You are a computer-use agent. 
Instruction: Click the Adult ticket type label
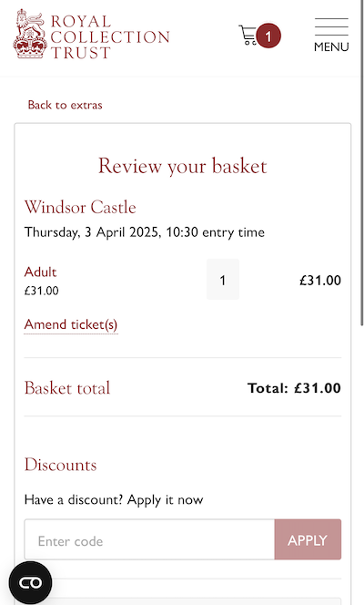pos(40,272)
